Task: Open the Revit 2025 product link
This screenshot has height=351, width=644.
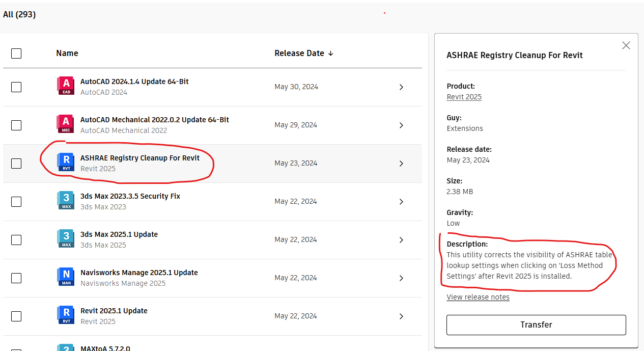Action: coord(463,97)
